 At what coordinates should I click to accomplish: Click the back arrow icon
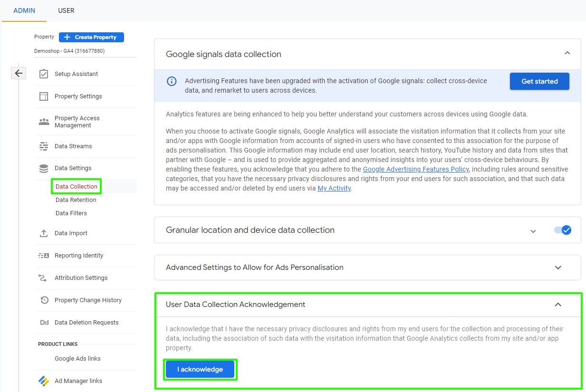point(19,73)
